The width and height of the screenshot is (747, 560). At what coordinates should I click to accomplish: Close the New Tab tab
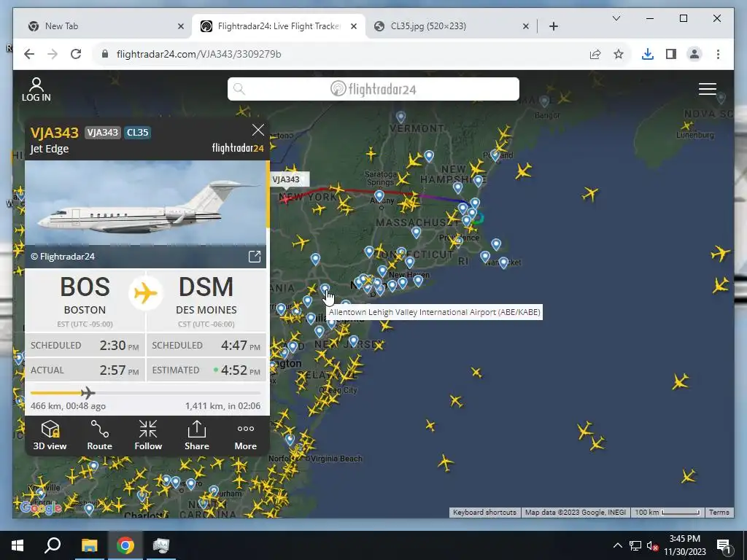click(181, 26)
